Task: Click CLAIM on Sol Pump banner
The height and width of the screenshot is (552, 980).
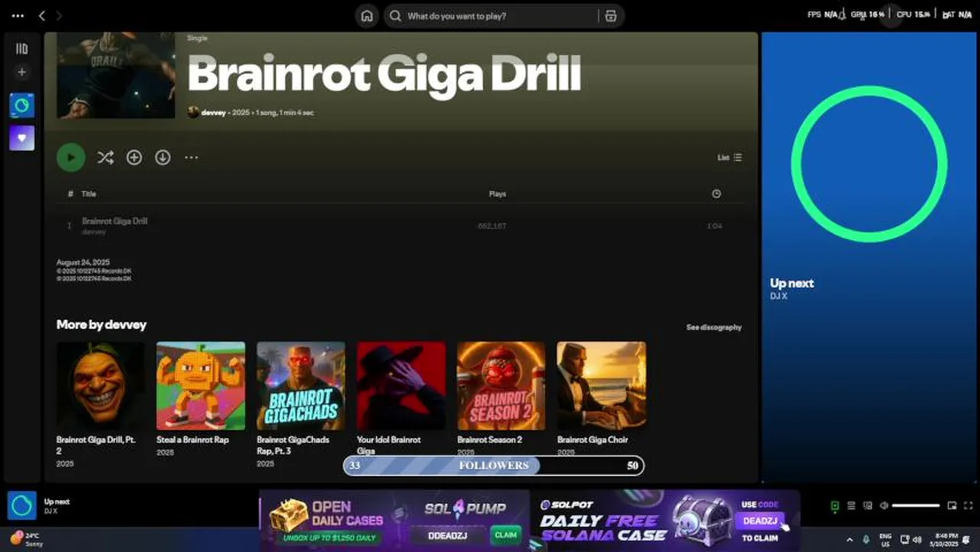Action: [505, 535]
